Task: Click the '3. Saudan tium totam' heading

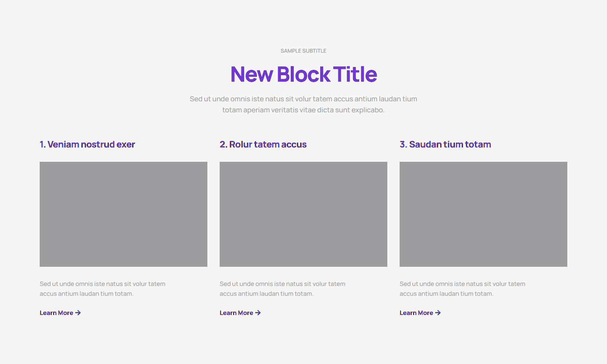Action: [445, 145]
